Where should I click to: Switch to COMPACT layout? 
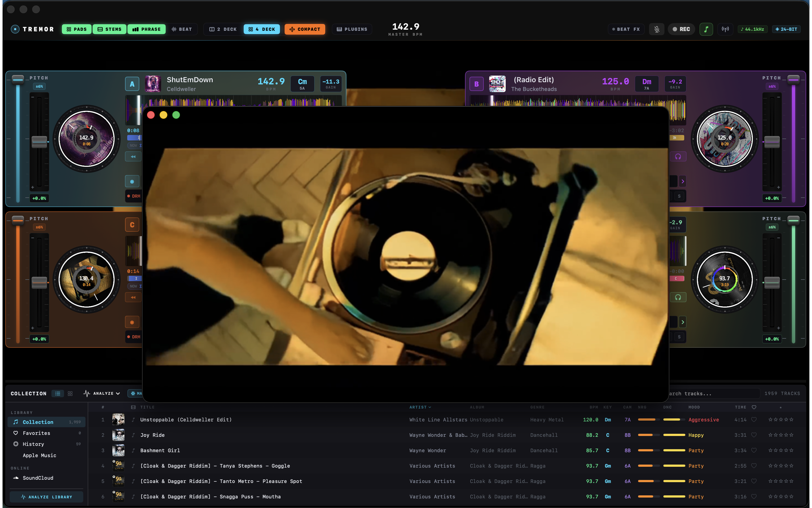click(305, 29)
